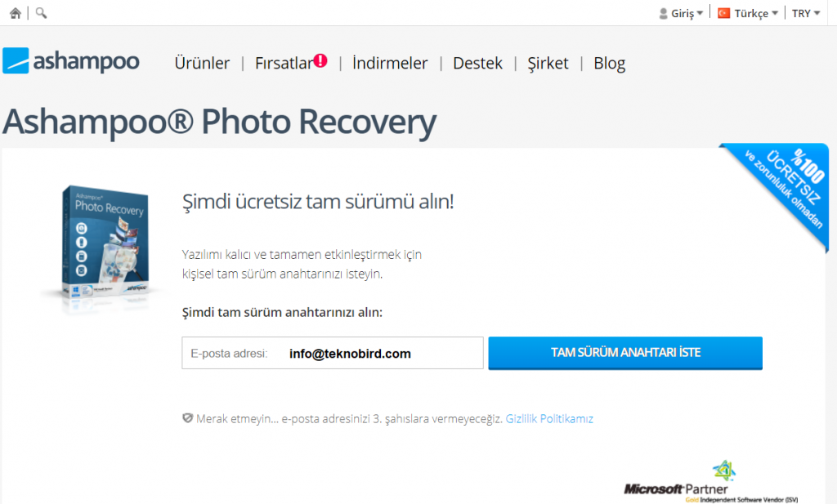Click the user silhouette icon next to Giriş

pyautogui.click(x=663, y=13)
